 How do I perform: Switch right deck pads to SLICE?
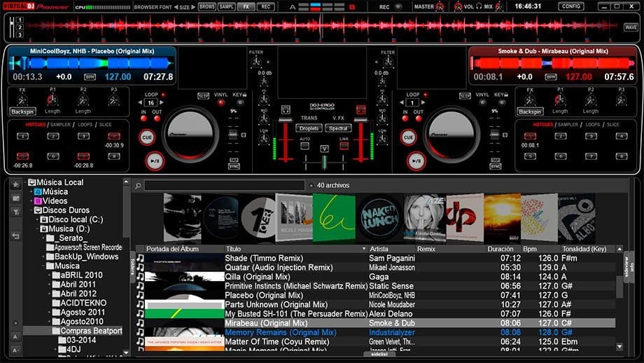click(612, 125)
